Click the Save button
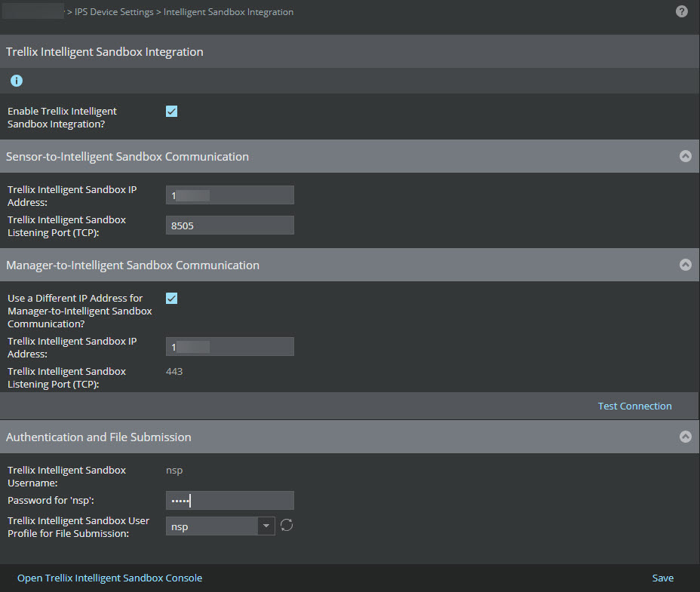The height and width of the screenshot is (592, 700). 662,578
